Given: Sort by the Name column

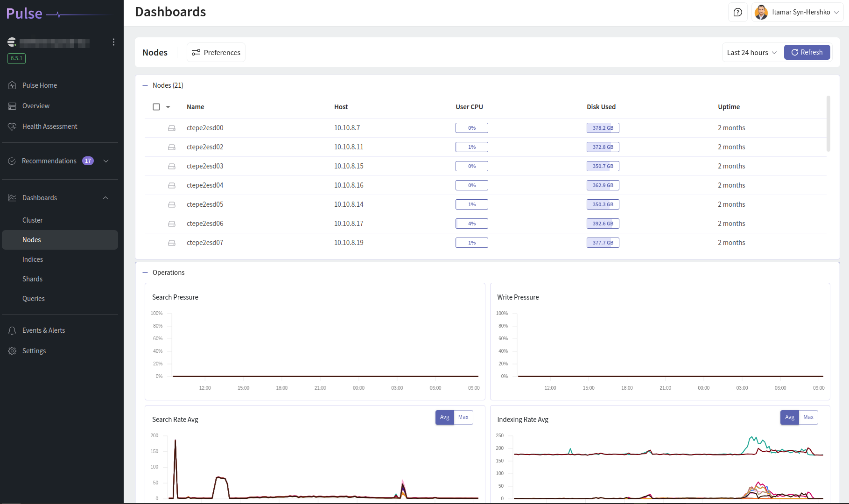Looking at the screenshot, I should (x=195, y=107).
